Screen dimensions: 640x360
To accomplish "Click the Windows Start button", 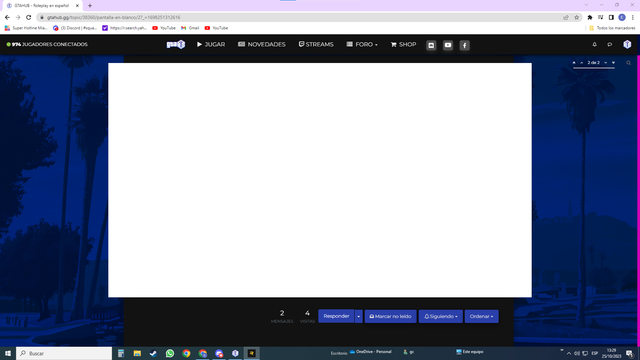I will (x=8, y=353).
